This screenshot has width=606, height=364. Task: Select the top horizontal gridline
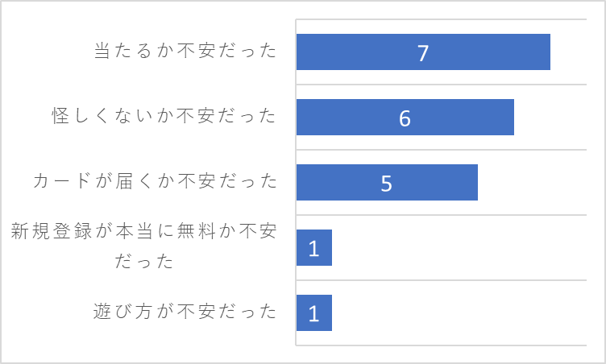click(x=442, y=19)
